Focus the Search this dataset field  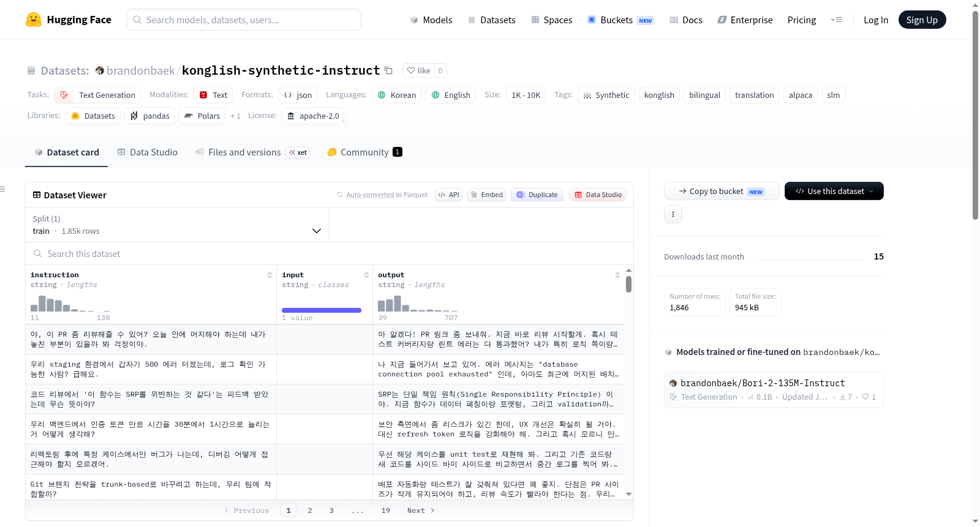330,253
